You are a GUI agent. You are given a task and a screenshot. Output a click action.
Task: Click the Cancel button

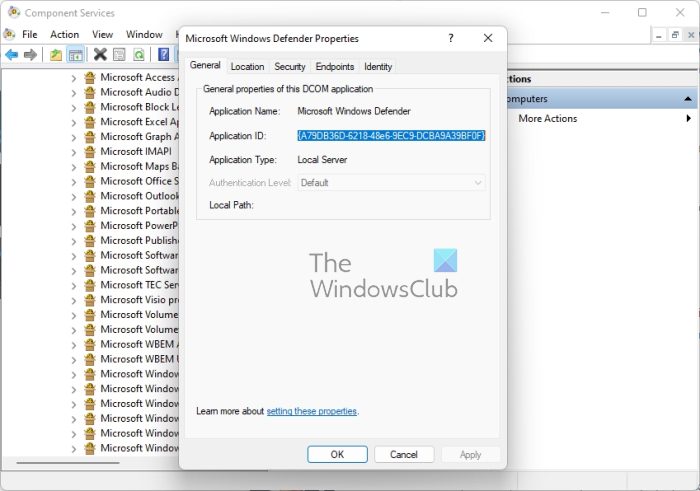404,454
